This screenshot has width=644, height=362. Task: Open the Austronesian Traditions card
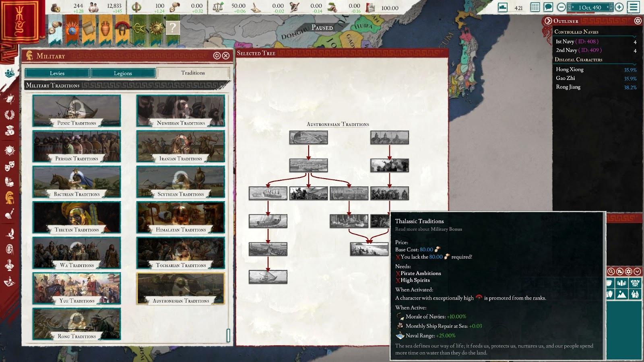[x=181, y=289]
